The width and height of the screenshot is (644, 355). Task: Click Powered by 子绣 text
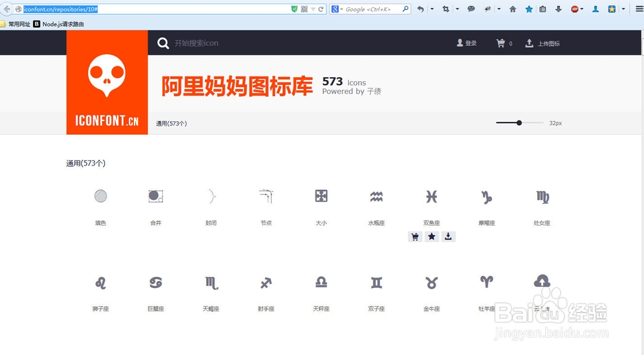tap(352, 91)
